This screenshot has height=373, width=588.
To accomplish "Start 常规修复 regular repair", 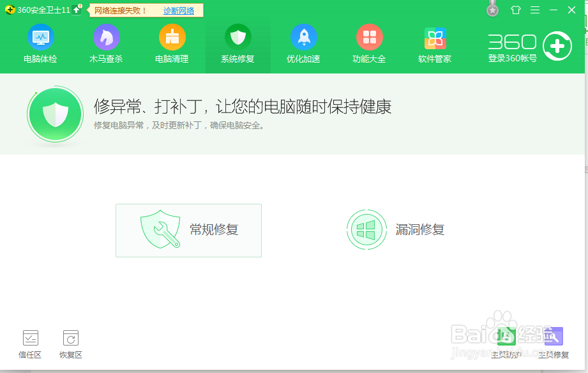I will pyautogui.click(x=188, y=229).
